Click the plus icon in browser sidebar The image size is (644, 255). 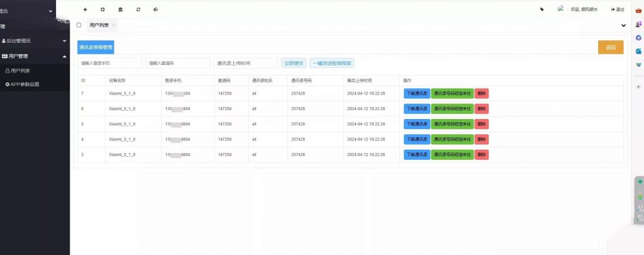(x=638, y=87)
